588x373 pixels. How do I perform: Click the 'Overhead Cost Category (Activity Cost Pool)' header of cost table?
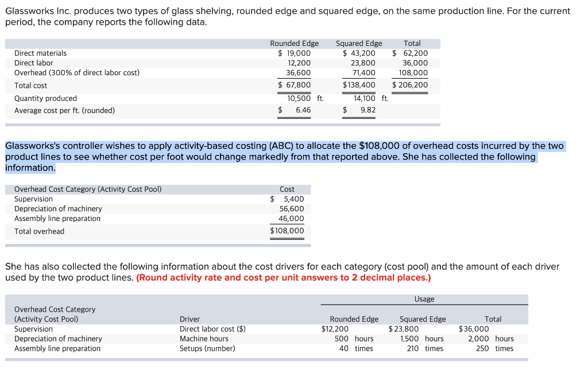click(x=88, y=189)
